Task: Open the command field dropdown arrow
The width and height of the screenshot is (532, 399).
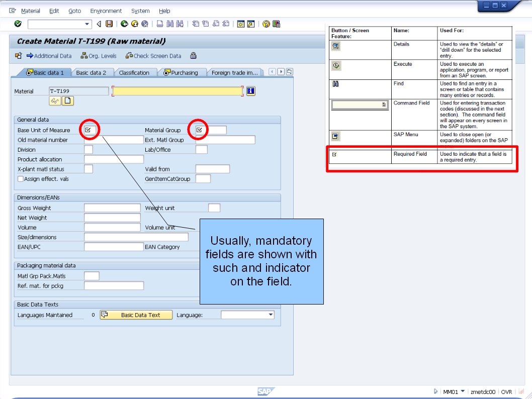Action: [x=87, y=24]
